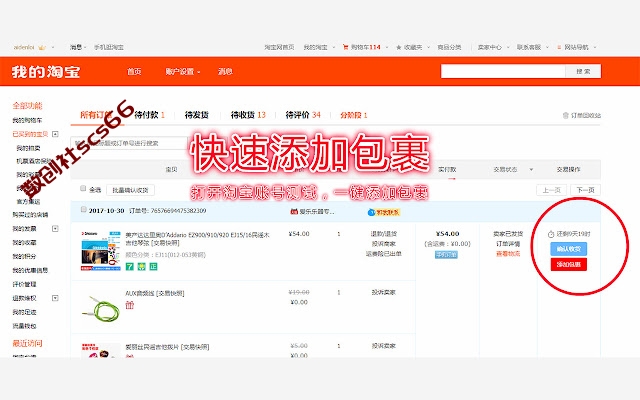Image resolution: width=640 pixels, height=400 pixels.
Task: Open the shopping cart icon showing 114
Action: point(345,47)
